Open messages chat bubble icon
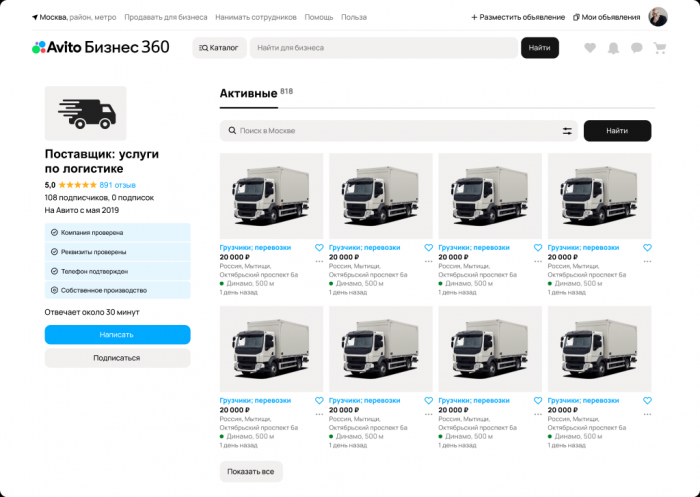 pos(637,48)
